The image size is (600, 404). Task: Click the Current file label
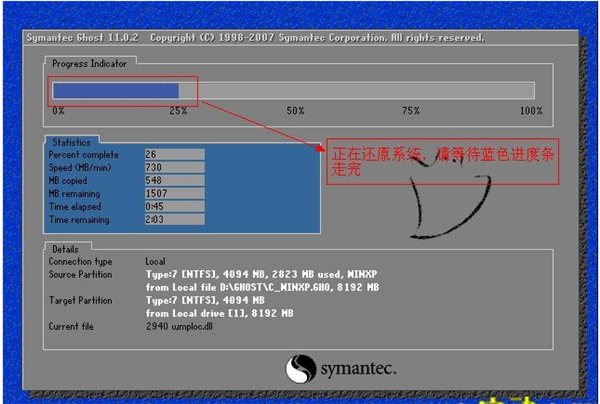(x=71, y=327)
